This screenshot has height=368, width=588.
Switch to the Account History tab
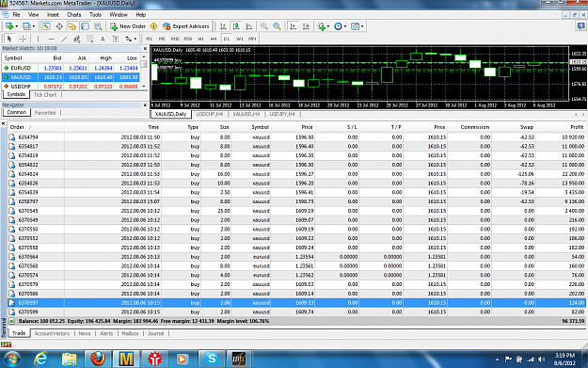(52, 333)
